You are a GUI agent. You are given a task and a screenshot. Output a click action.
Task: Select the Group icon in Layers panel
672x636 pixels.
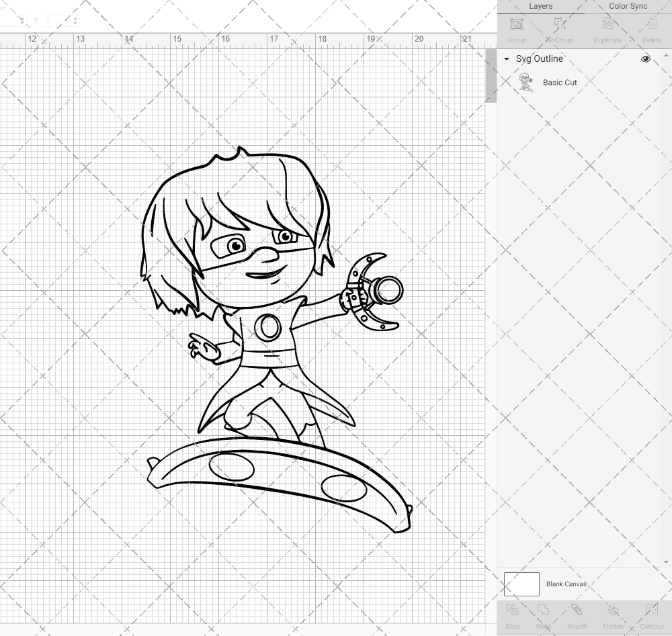click(516, 28)
